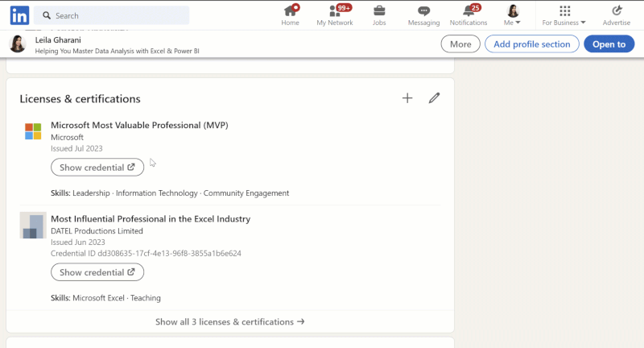This screenshot has width=644, height=348.
Task: Click Add profile section button
Action: click(x=532, y=44)
